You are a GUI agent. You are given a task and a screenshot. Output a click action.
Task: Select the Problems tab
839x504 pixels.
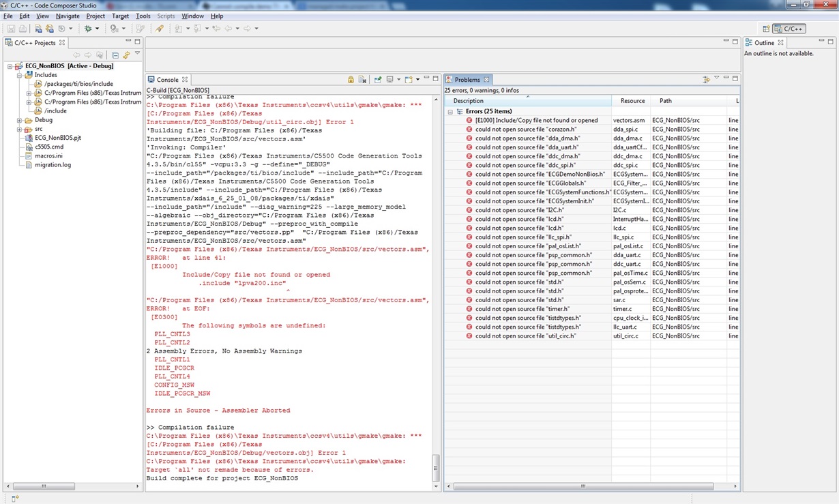pos(467,80)
